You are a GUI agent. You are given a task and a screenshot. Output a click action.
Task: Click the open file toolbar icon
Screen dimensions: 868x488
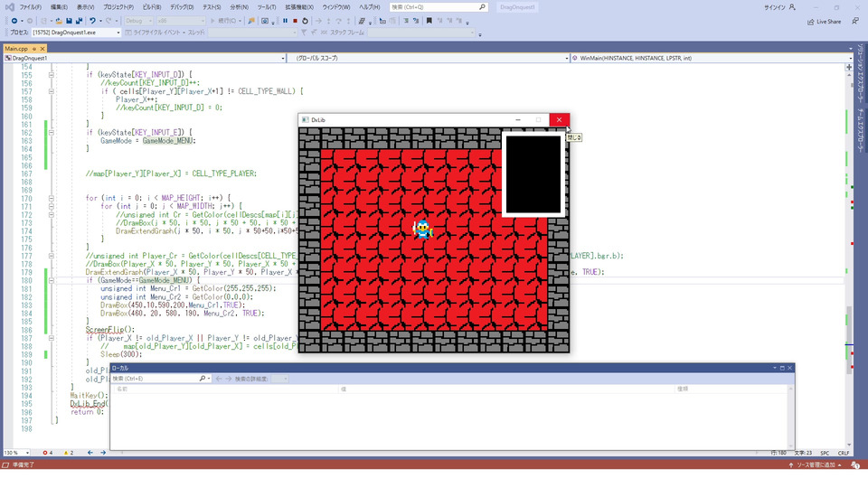pos(58,21)
